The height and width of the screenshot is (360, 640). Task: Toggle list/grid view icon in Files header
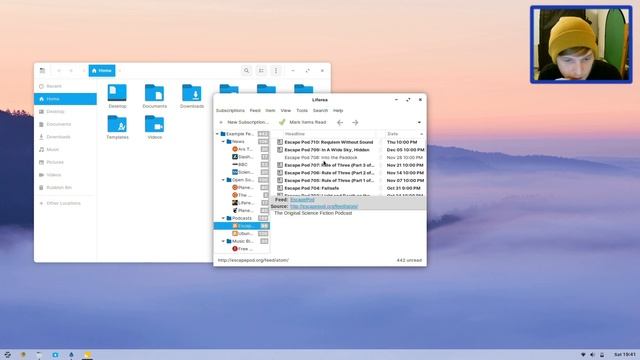[x=261, y=71]
